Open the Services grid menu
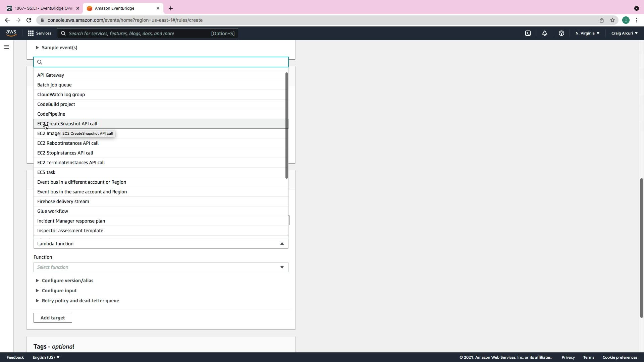This screenshot has height=362, width=644. [40, 33]
